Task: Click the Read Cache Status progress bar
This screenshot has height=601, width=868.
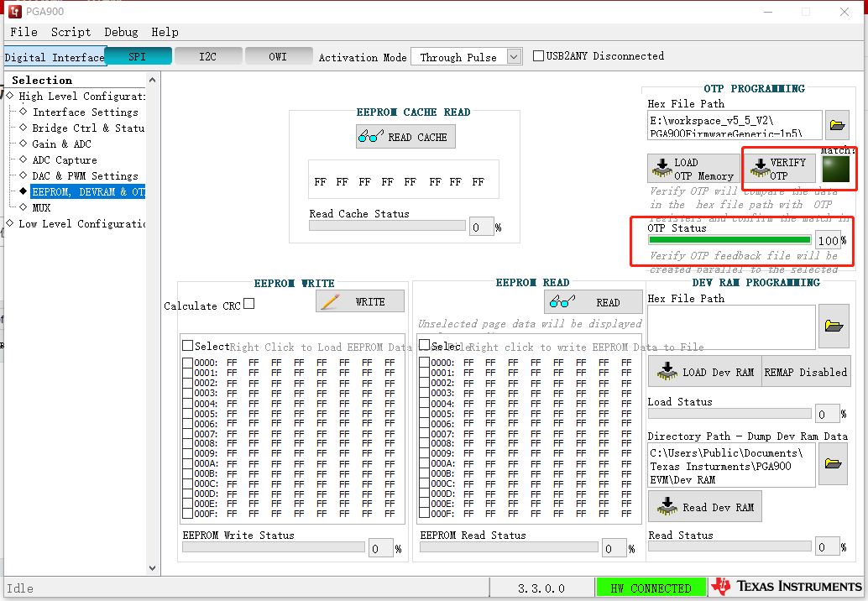Action: pos(388,227)
